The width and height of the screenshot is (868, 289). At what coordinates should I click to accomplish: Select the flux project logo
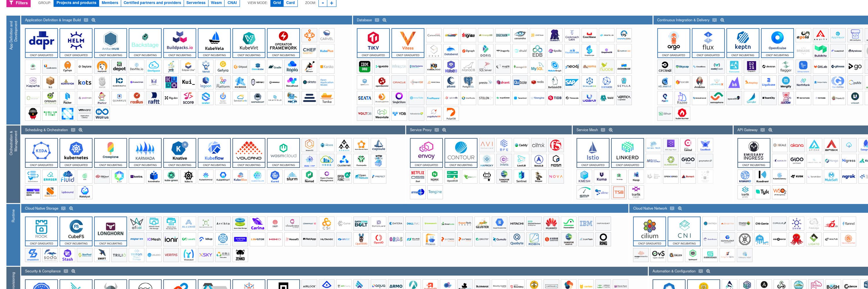[x=708, y=43]
